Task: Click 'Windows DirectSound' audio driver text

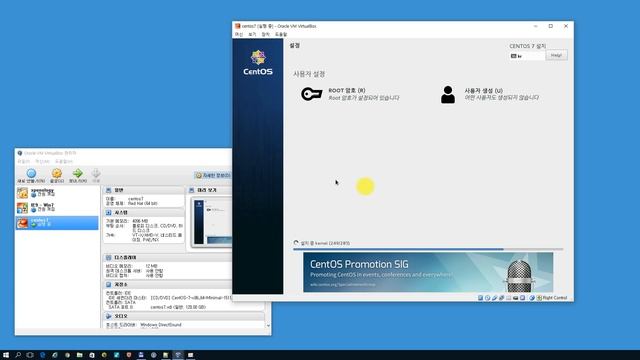Action: point(161,325)
